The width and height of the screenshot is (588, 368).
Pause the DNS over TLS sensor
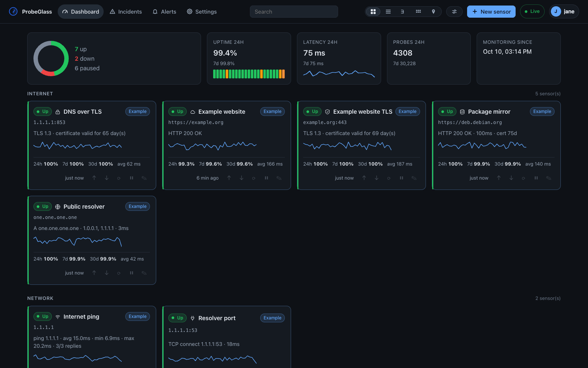click(x=132, y=178)
